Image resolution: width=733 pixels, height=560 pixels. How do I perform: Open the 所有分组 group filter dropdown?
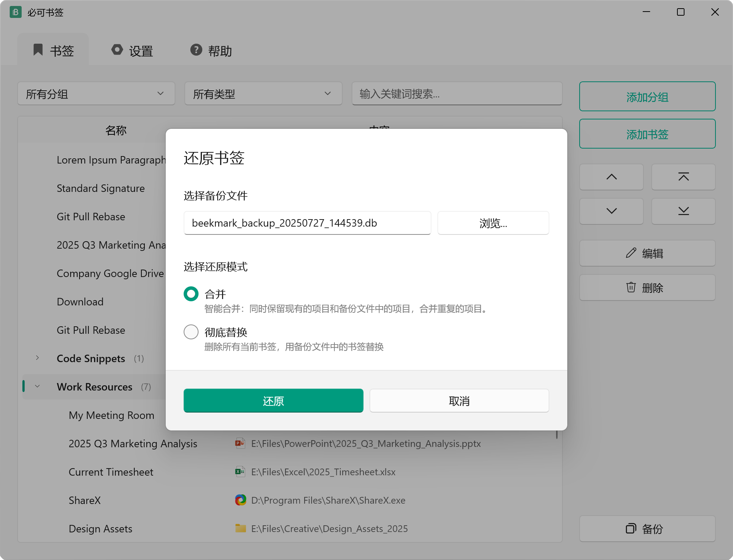coord(96,94)
